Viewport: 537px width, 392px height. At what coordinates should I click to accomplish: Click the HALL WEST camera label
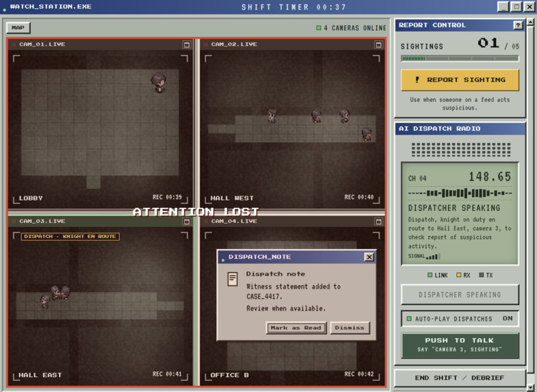click(232, 198)
